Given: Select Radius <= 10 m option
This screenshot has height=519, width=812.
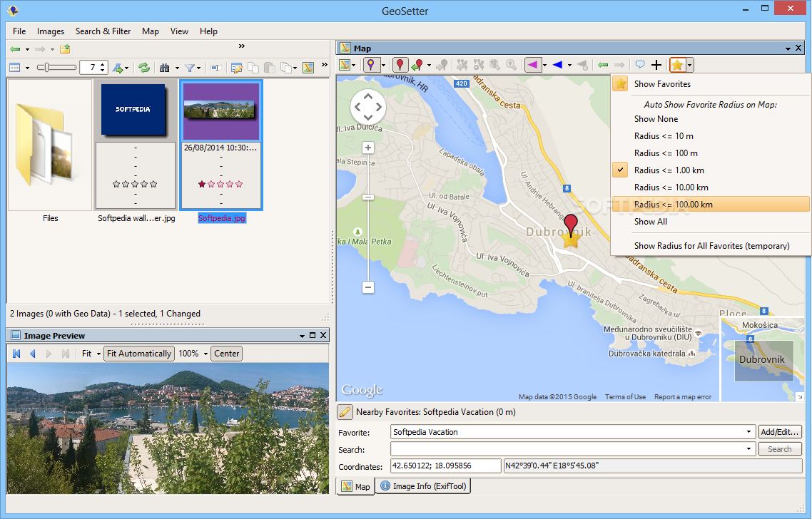Looking at the screenshot, I should [x=711, y=136].
